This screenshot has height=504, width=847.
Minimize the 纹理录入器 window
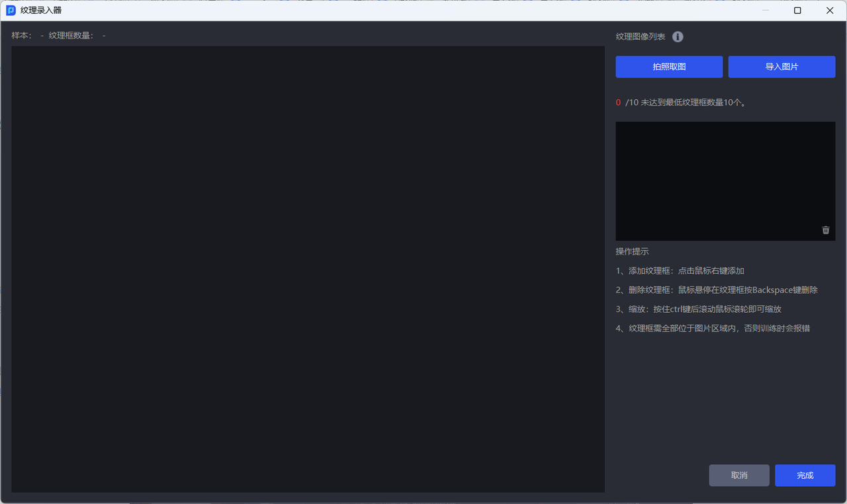[766, 11]
